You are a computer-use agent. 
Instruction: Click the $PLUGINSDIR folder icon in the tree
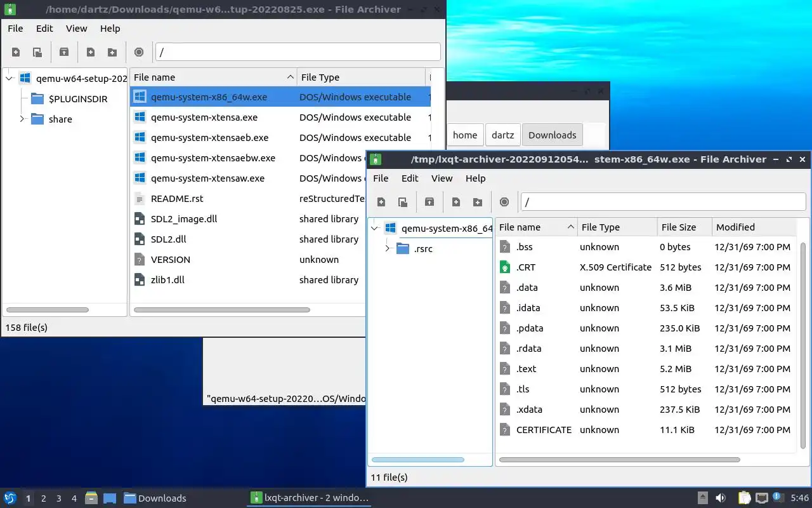[x=37, y=98]
